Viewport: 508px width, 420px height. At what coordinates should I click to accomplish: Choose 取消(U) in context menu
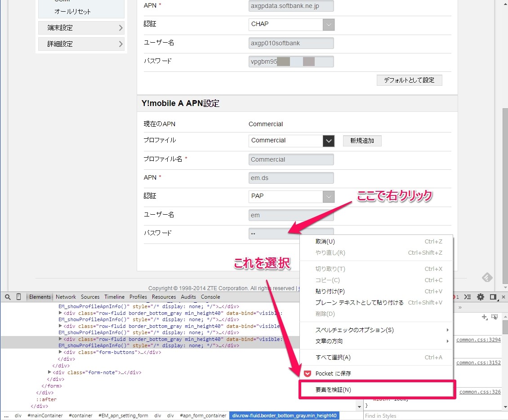pyautogui.click(x=376, y=242)
